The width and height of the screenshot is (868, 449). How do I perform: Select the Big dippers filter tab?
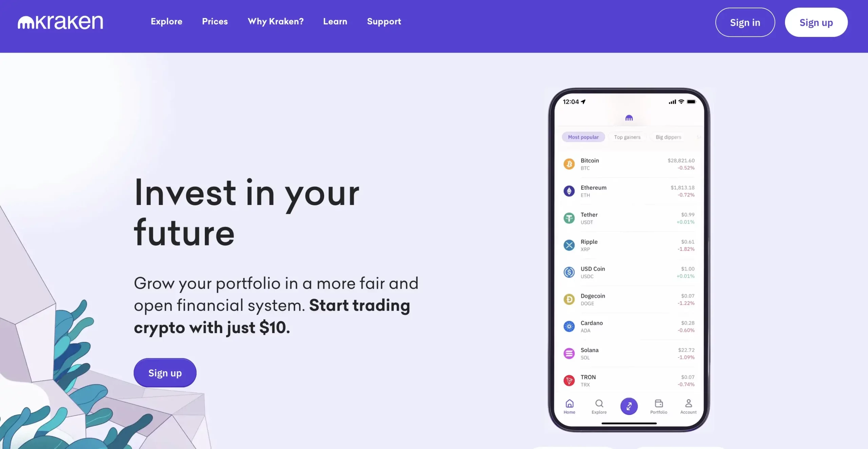tap(669, 137)
